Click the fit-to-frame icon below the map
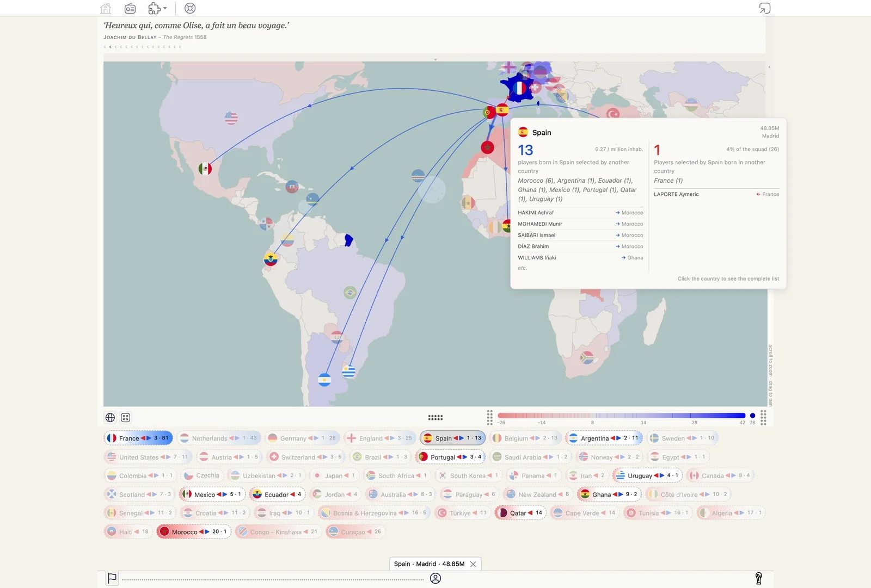The image size is (871, 588). [x=126, y=418]
